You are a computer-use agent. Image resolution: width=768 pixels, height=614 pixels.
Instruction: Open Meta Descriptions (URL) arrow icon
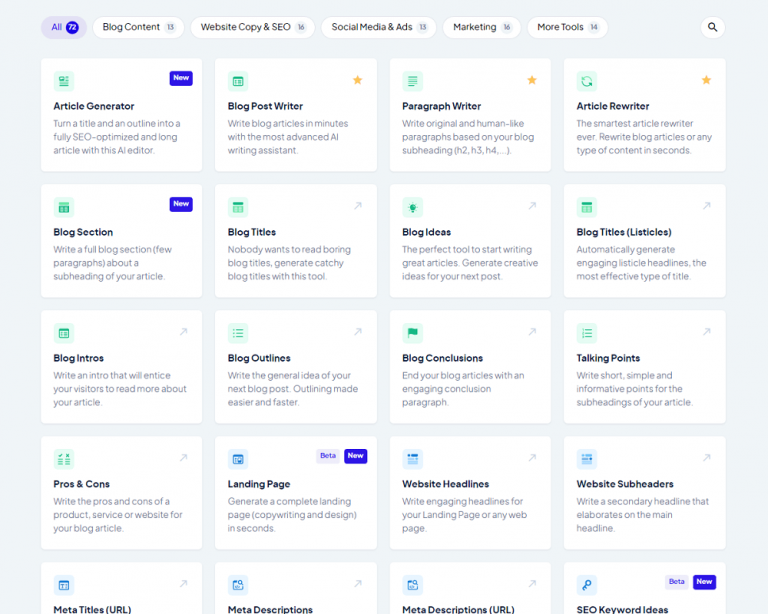click(x=532, y=583)
